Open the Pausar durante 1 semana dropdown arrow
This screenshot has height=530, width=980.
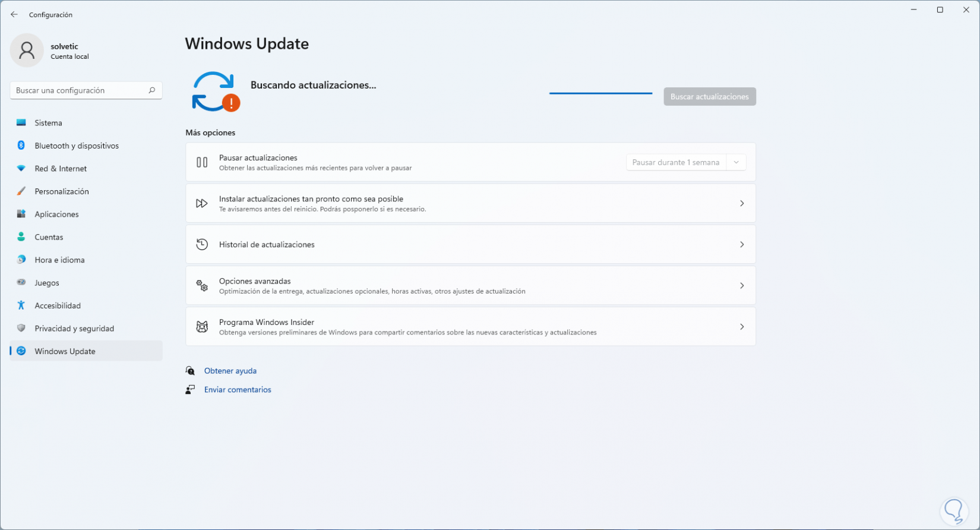[x=736, y=162]
